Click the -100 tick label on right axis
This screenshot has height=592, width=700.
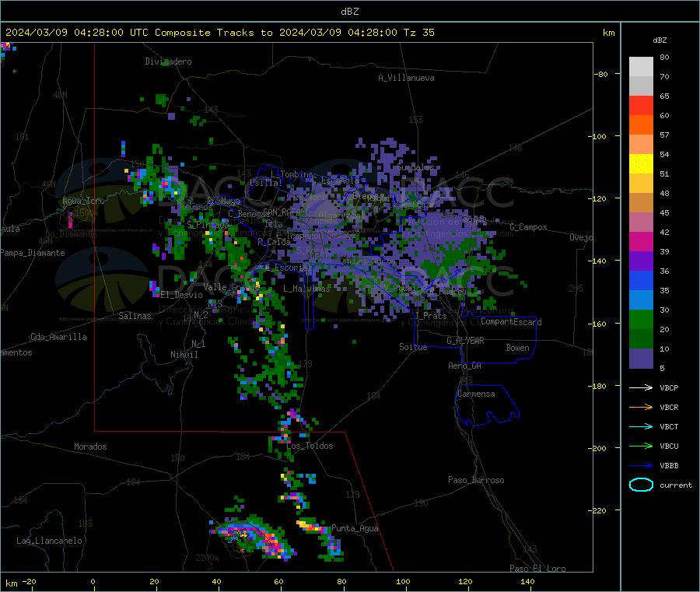tap(597, 136)
